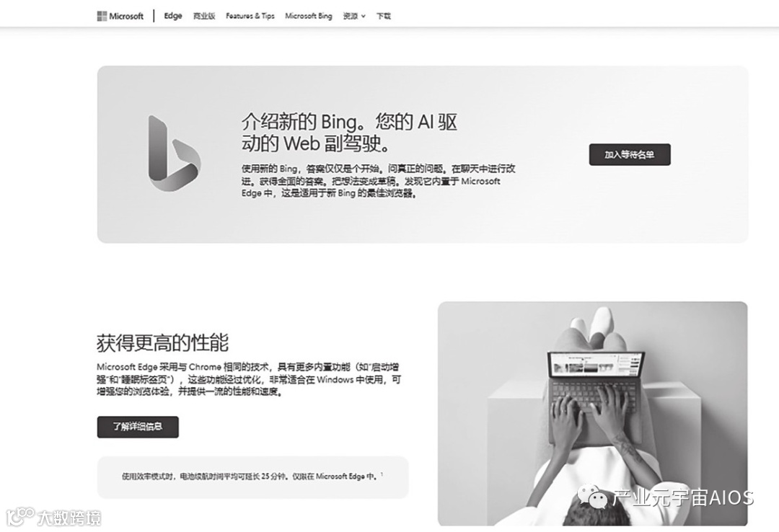Click the laptop photo thumbnail

click(x=592, y=413)
